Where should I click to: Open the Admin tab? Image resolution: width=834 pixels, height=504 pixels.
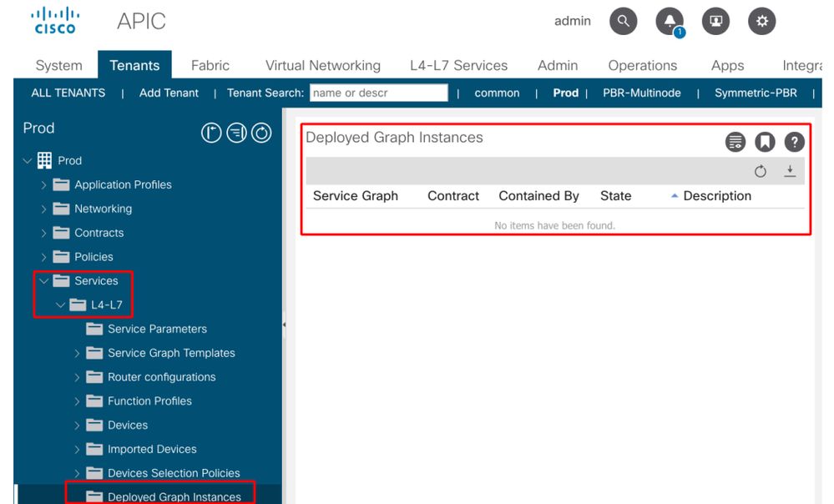pyautogui.click(x=558, y=65)
